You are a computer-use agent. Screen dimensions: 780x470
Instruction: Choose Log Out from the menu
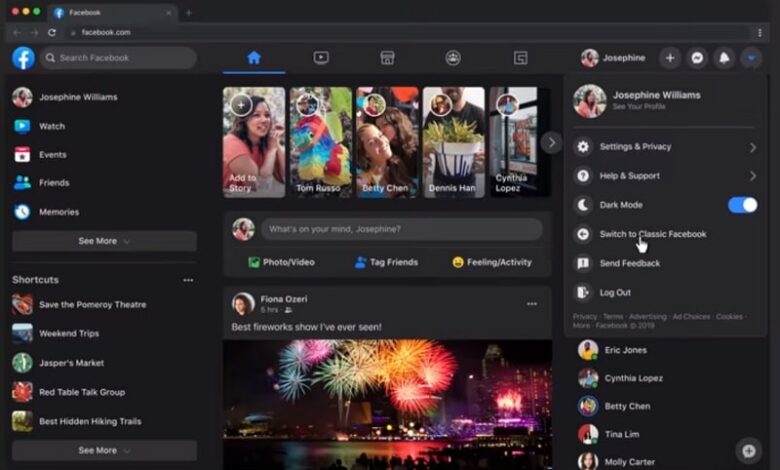pyautogui.click(x=665, y=292)
